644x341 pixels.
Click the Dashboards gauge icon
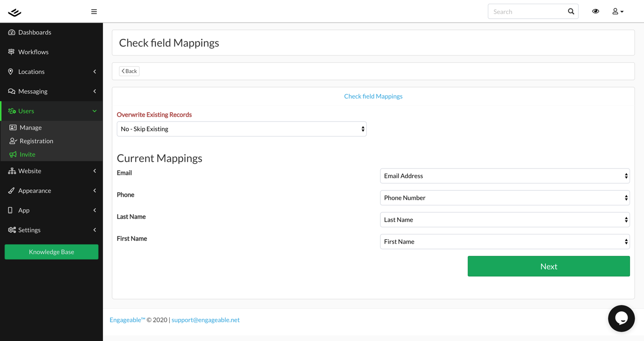point(11,32)
